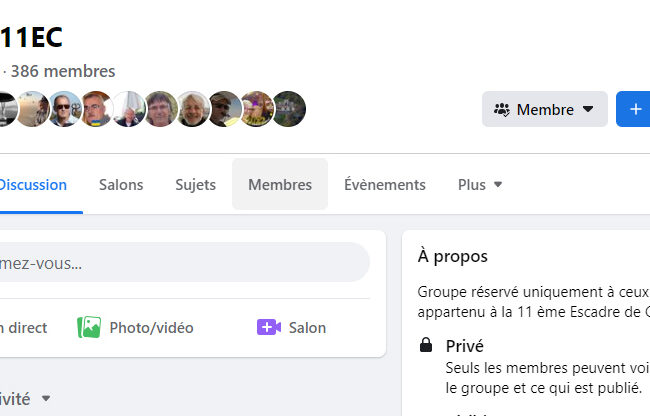Select the Discussion tab
Screen dimensions: 650x416
[32, 185]
